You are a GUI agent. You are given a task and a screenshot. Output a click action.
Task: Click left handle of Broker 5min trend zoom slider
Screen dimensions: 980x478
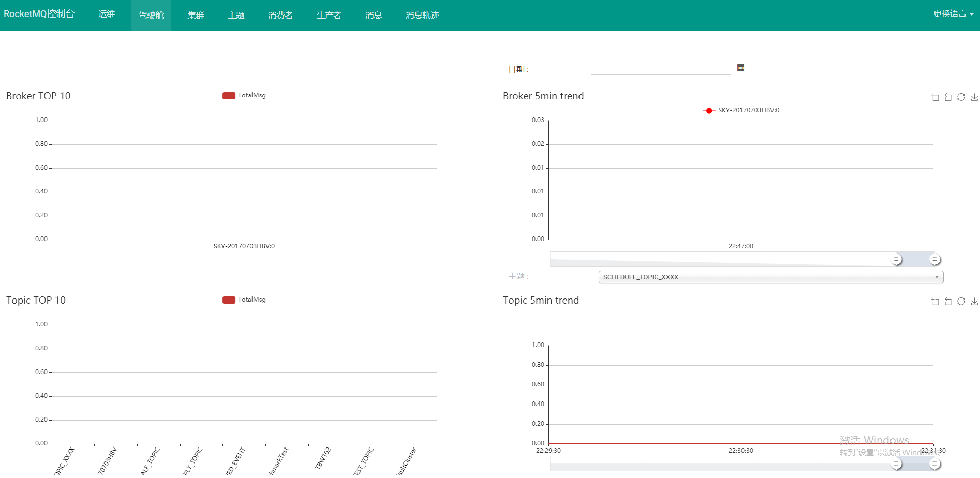tap(897, 259)
